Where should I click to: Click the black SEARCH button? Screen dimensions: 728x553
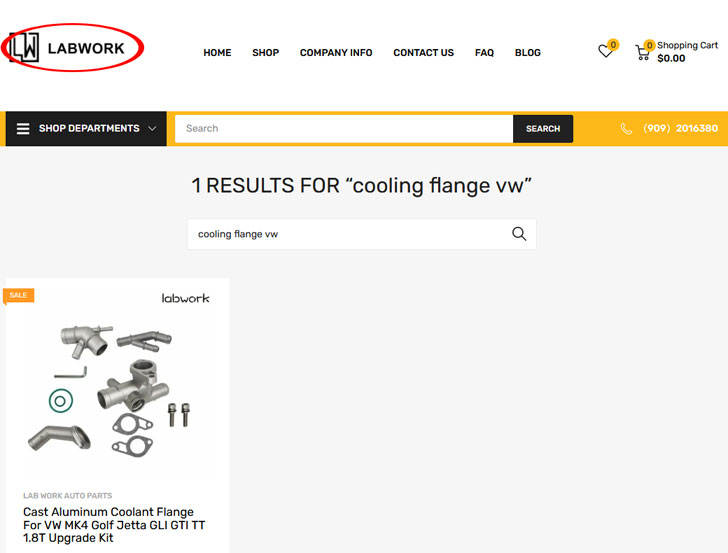click(543, 129)
